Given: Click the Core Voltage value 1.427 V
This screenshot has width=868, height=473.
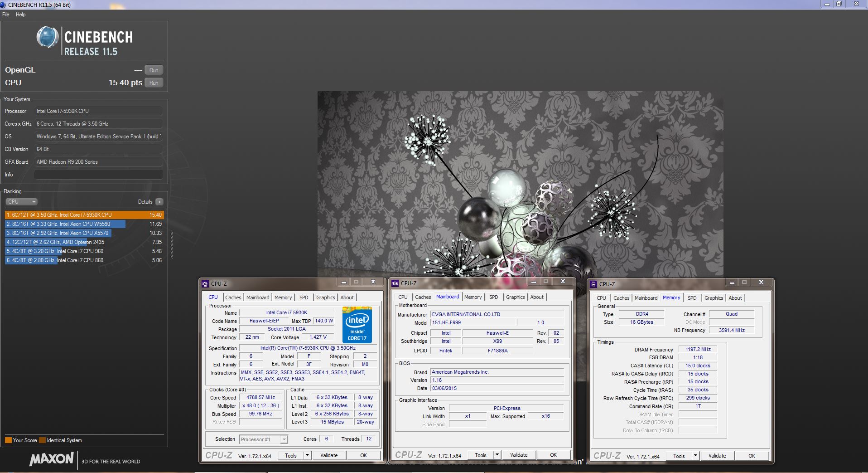Looking at the screenshot, I should 318,337.
